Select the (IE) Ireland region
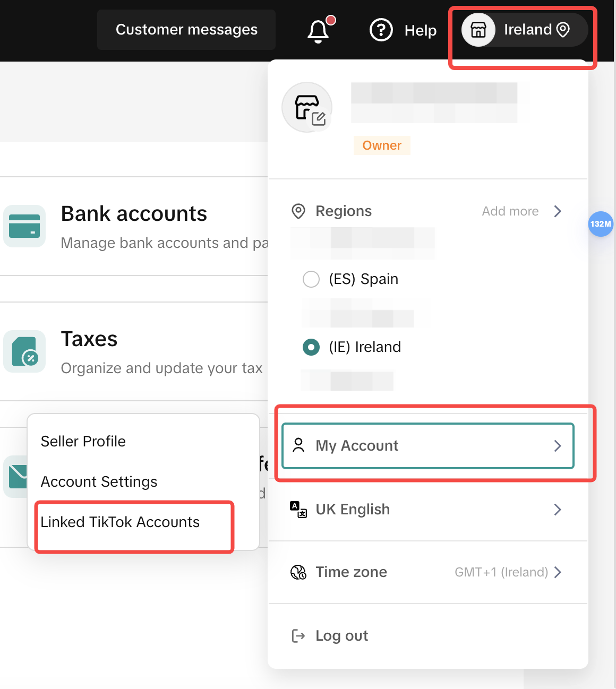This screenshot has width=616, height=689. click(311, 347)
